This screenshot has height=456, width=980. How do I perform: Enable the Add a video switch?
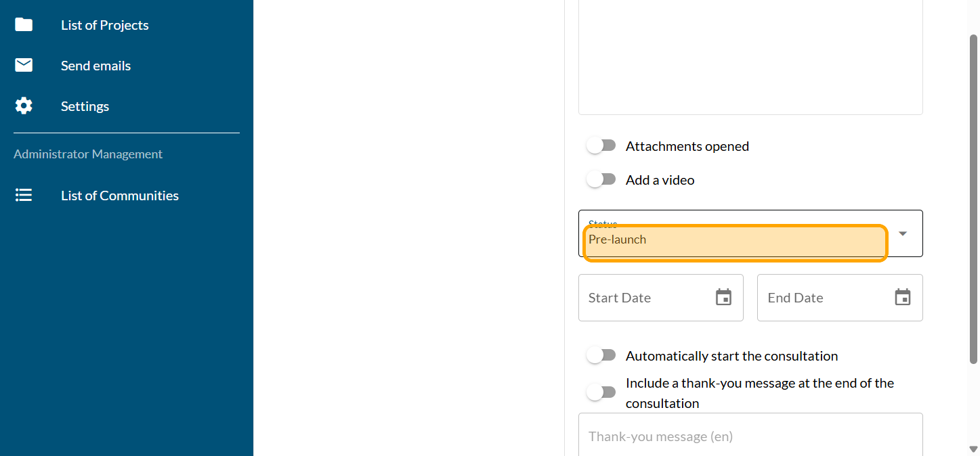[x=601, y=180]
